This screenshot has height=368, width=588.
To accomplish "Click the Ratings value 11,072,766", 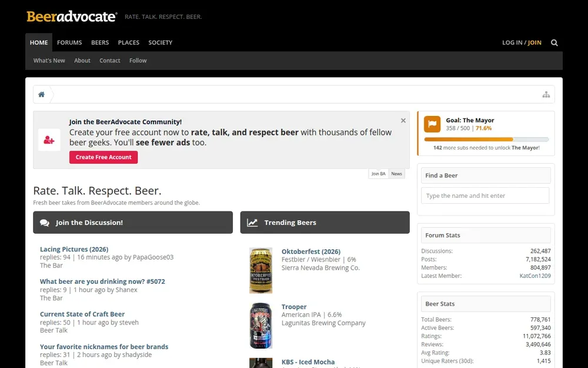I will coord(537,336).
